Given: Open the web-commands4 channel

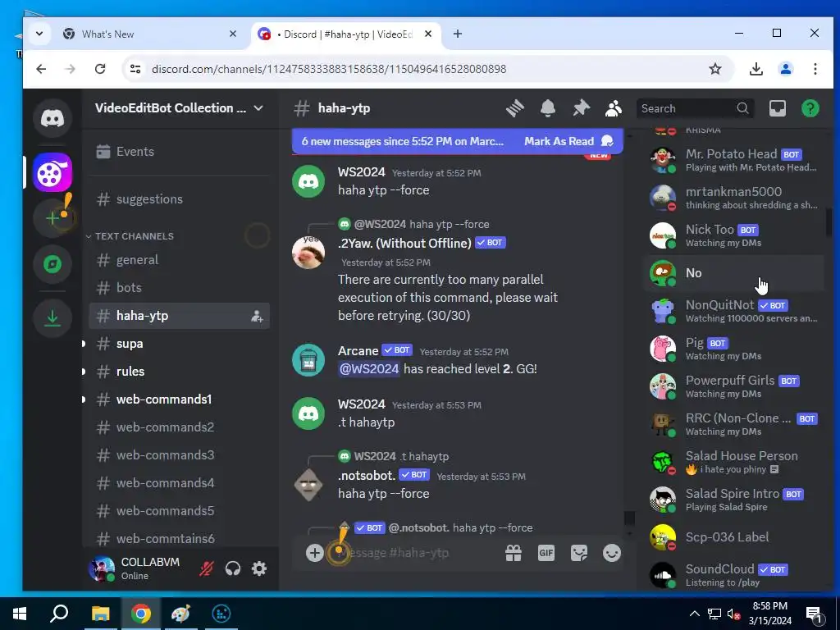Looking at the screenshot, I should [180, 482].
